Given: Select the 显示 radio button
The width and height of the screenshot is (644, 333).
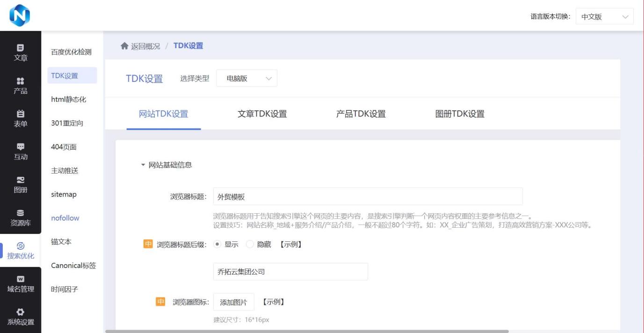Looking at the screenshot, I should click(x=217, y=244).
